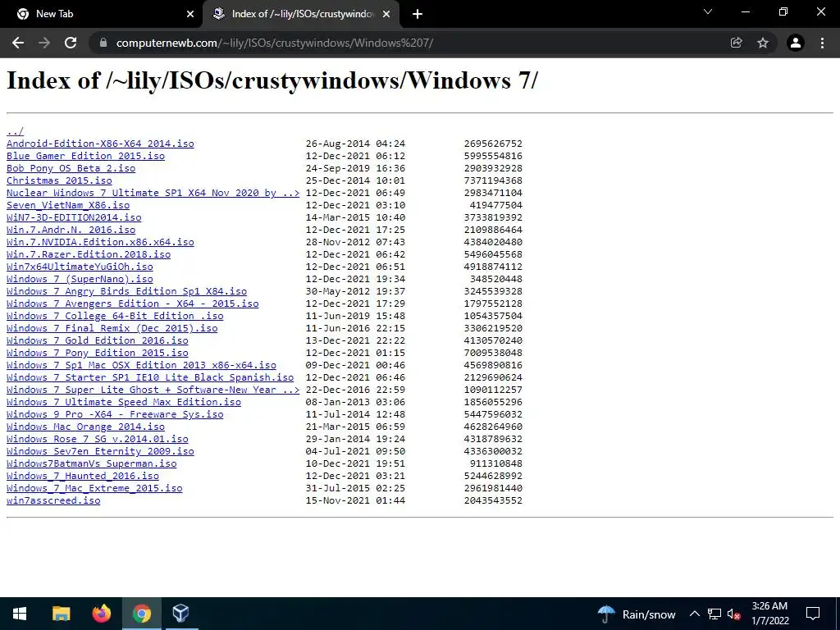This screenshot has height=630, width=840.
Task: Go to parent directory ../ link
Action: coord(15,131)
